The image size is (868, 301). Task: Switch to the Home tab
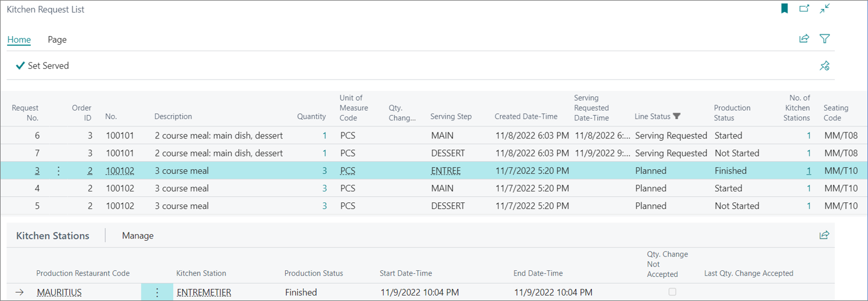19,40
